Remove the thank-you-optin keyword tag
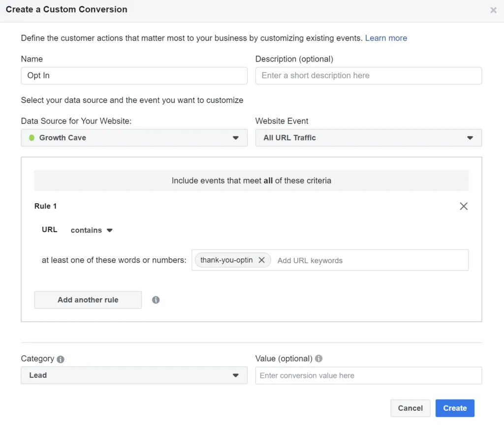The width and height of the screenshot is (504, 431). click(262, 260)
